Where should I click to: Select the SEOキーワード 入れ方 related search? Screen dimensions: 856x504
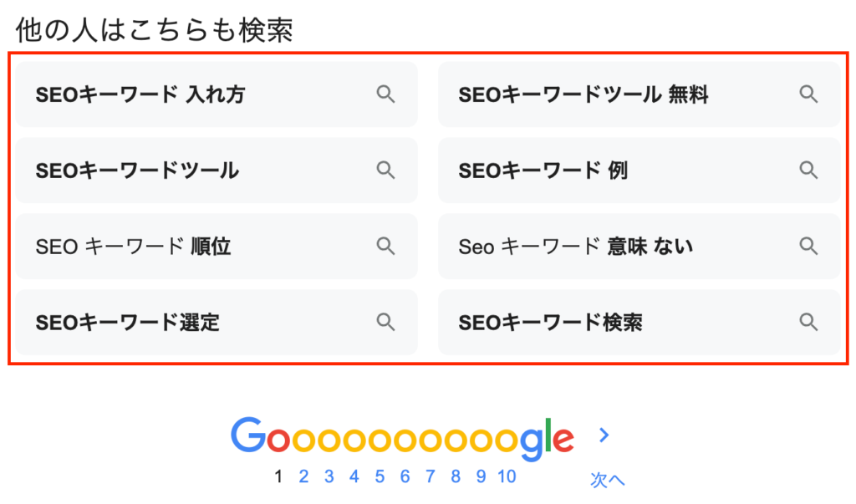pos(140,94)
